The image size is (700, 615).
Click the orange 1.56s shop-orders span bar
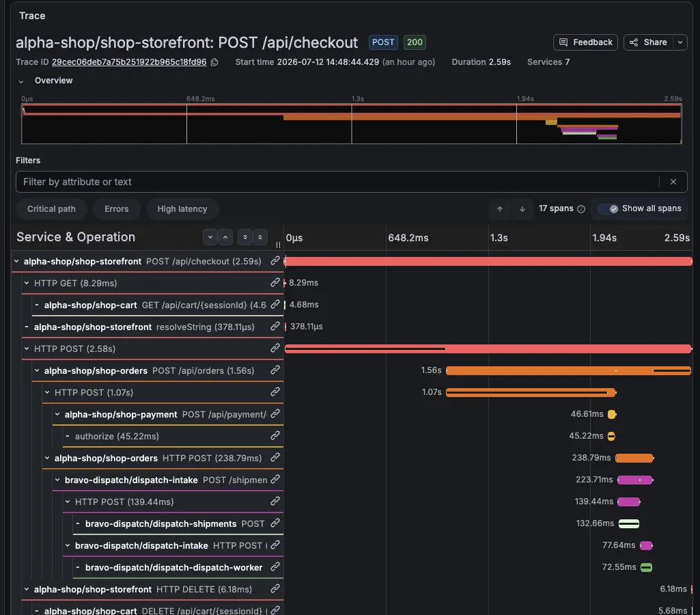(568, 370)
